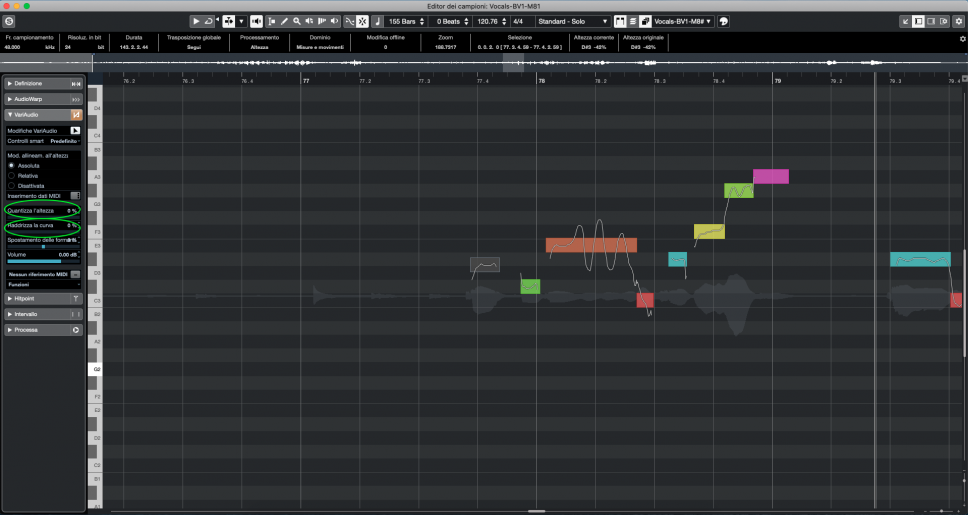Expand the Funzioni dropdown menu
Image resolution: width=968 pixels, height=515 pixels.
[x=43, y=284]
